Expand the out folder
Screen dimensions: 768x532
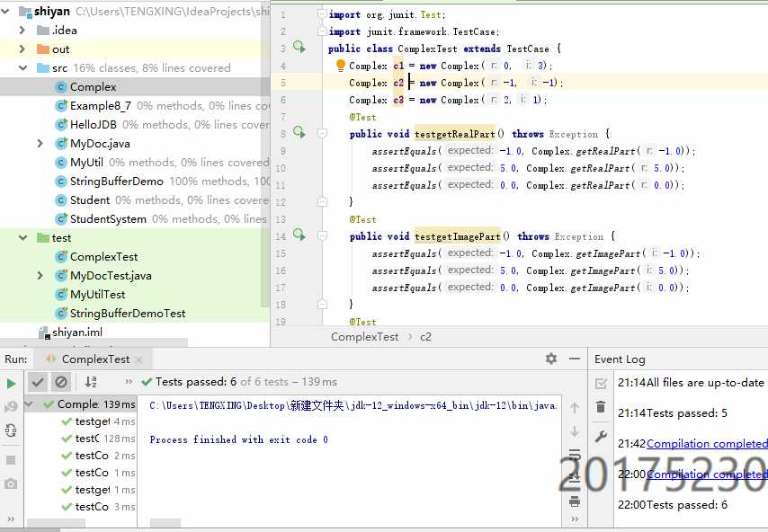coord(22,49)
